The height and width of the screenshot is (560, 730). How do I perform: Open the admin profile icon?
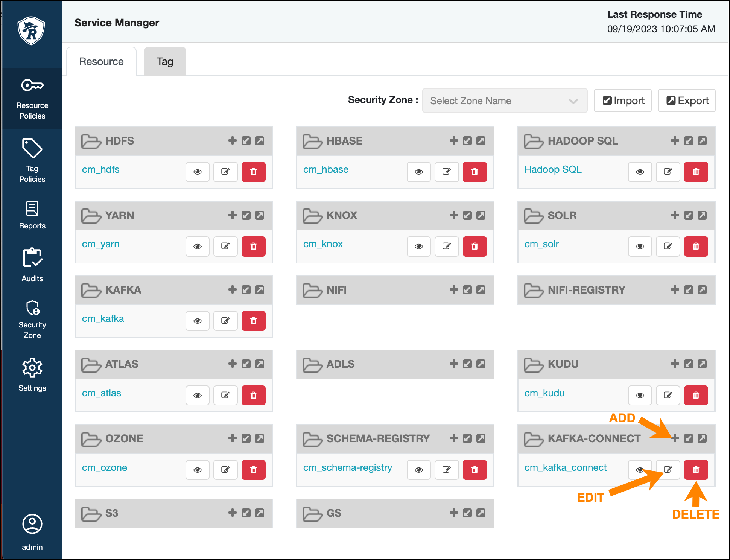[32, 523]
